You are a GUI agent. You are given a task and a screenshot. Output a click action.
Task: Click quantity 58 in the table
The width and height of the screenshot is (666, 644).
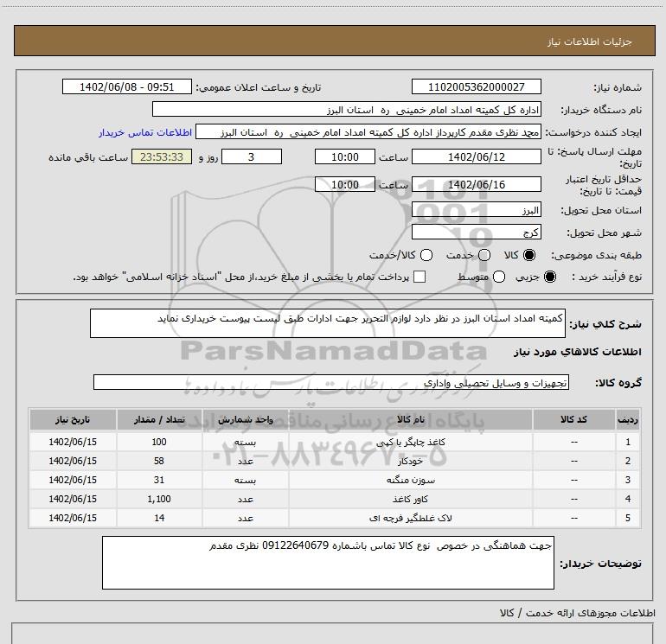159,461
